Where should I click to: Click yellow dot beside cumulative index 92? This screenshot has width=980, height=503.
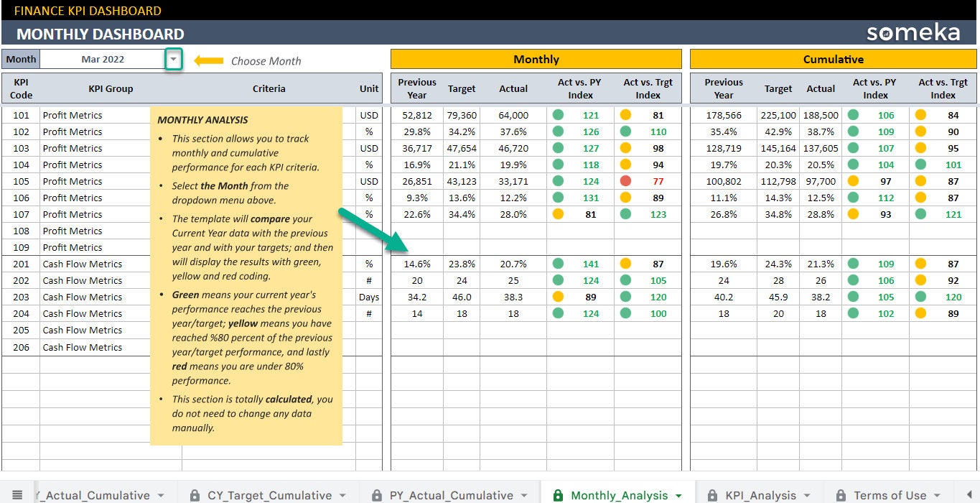click(920, 280)
